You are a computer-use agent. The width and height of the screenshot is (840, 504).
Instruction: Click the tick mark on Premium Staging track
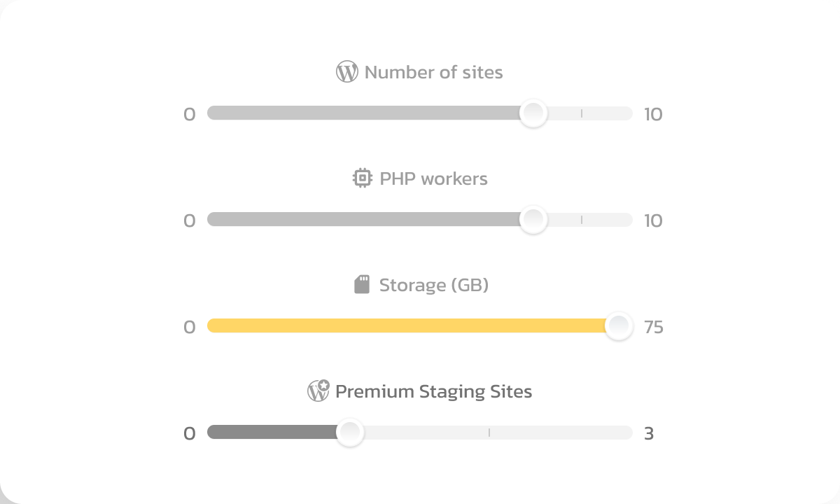point(489,433)
